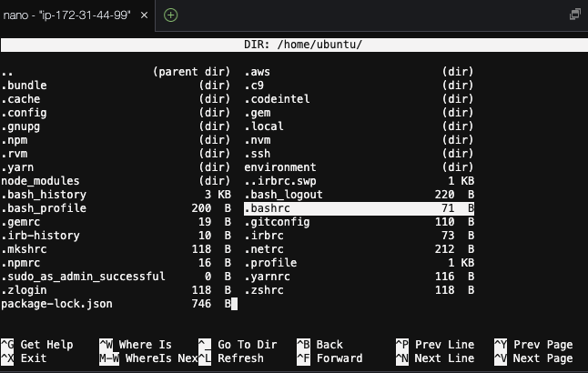Select the .sudo_as_admin_successful file entry
588x373 pixels.
point(116,277)
